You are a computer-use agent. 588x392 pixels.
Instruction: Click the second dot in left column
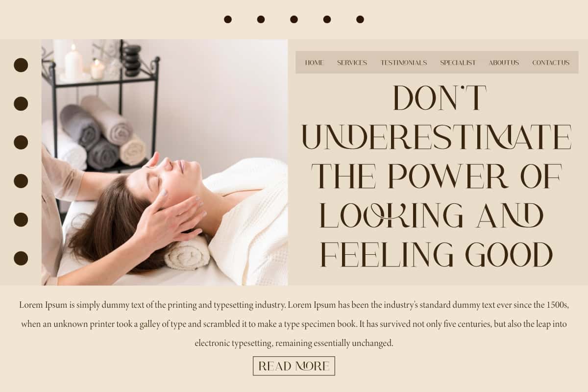tap(21, 104)
